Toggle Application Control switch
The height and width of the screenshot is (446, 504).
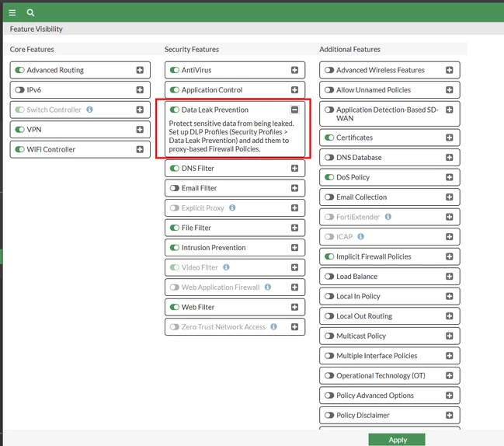(175, 89)
